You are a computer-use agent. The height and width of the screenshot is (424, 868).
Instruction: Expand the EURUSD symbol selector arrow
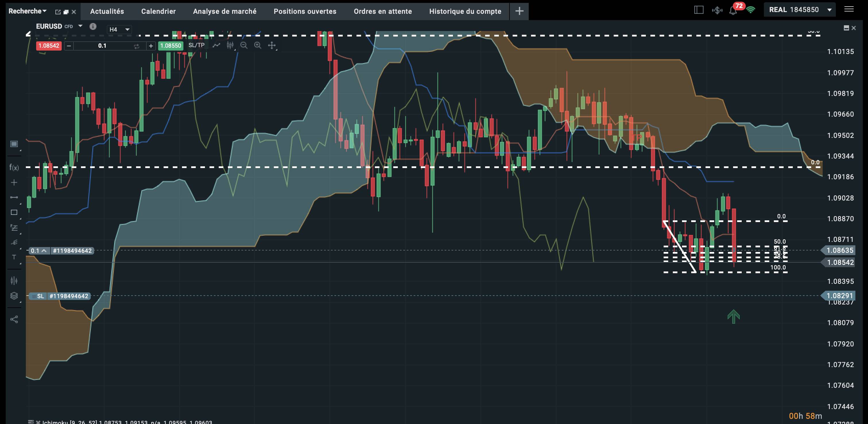[80, 26]
